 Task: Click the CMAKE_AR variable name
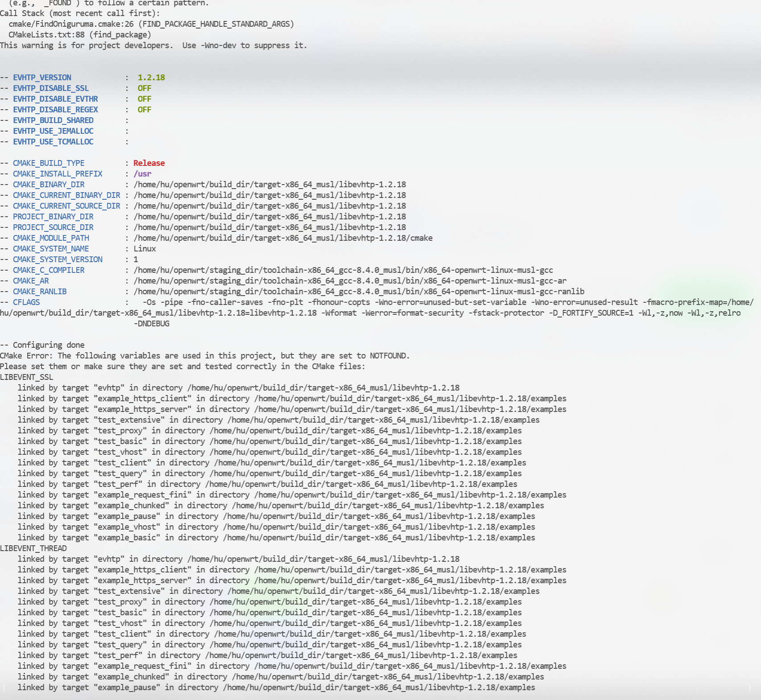pos(31,281)
